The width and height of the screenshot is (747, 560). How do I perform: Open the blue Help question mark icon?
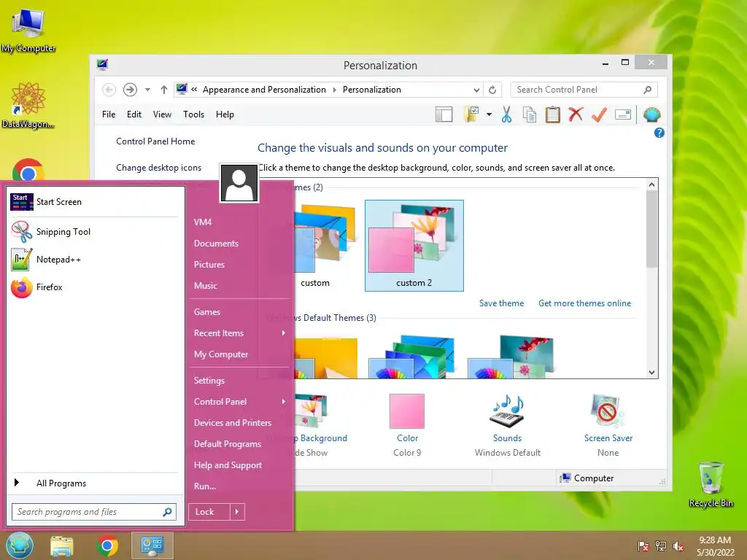pyautogui.click(x=659, y=133)
